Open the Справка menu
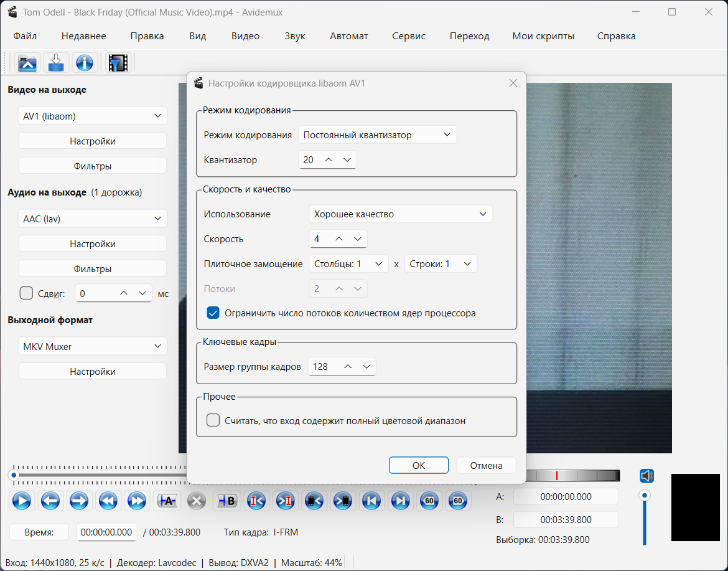This screenshot has height=571, width=728. tap(616, 36)
